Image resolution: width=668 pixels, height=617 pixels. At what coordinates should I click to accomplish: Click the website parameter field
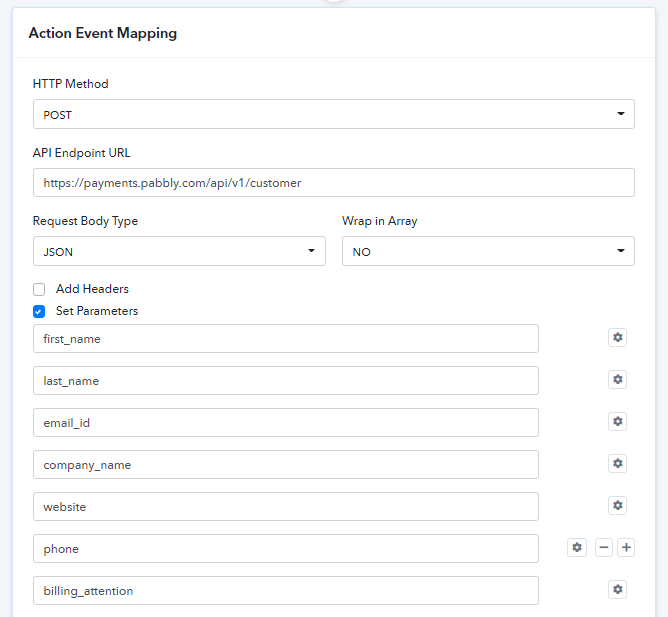click(286, 507)
